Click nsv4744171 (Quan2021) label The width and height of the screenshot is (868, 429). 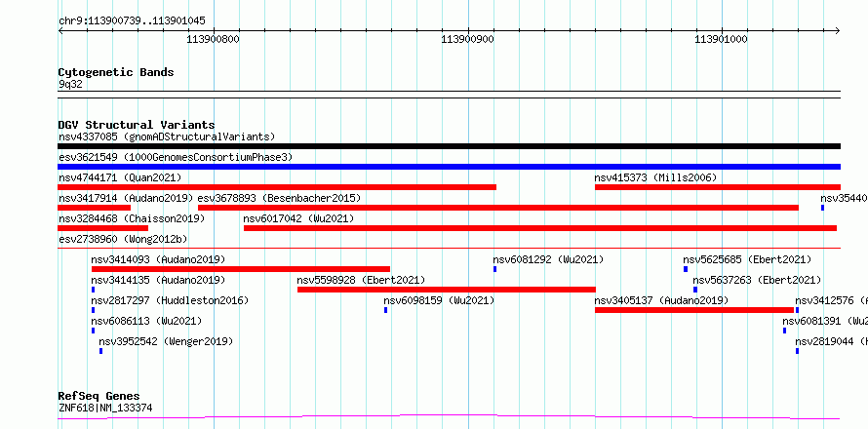[120, 177]
